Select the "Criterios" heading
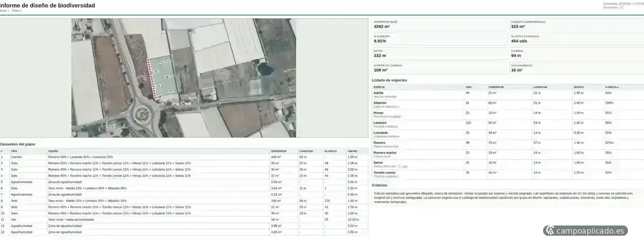The height and width of the screenshot is (240, 644). pos(379,185)
